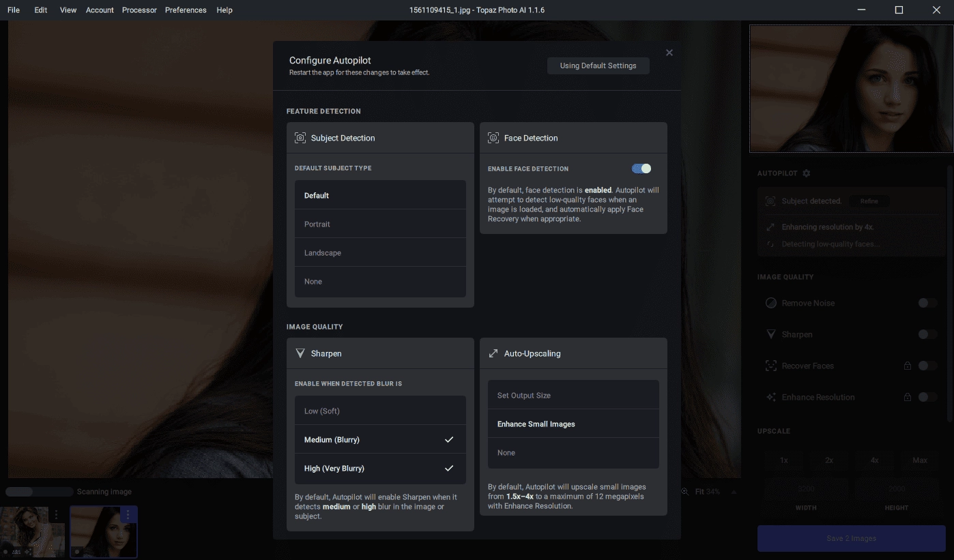Click the scanning image progress bar
The width and height of the screenshot is (954, 560).
click(x=39, y=492)
